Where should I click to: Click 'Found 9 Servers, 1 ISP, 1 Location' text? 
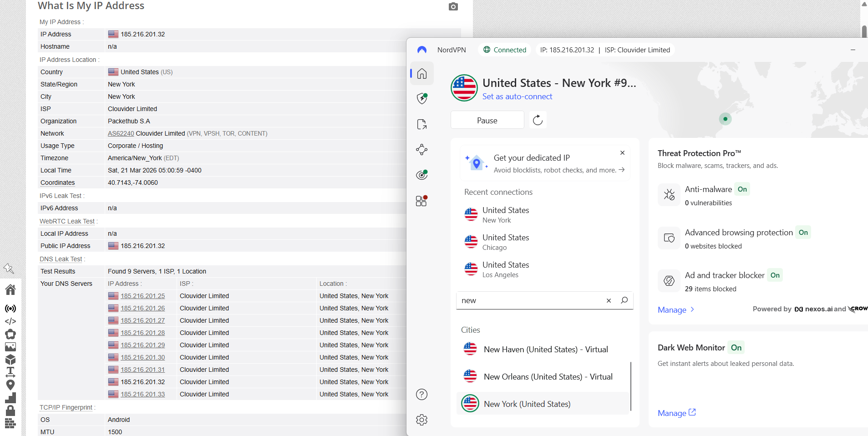pos(157,271)
